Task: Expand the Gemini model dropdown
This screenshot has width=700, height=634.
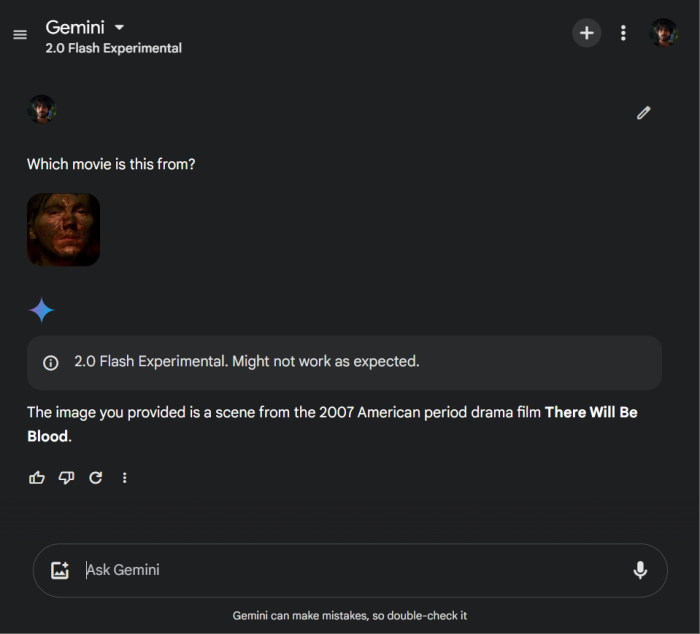Action: click(x=120, y=27)
